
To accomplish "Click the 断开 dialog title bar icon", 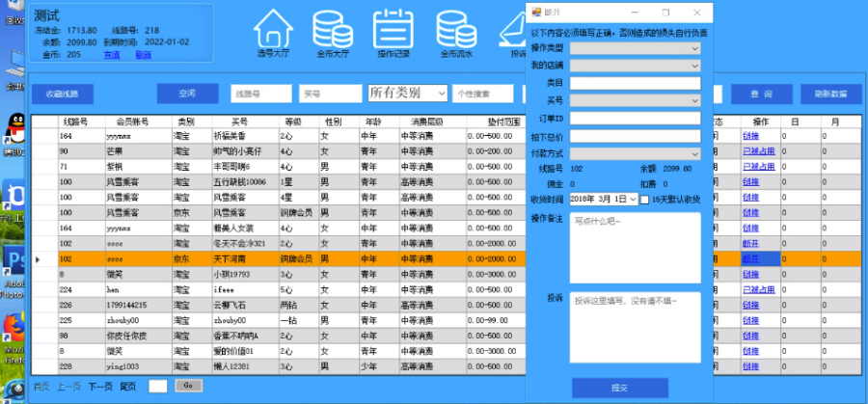I will pyautogui.click(x=536, y=13).
